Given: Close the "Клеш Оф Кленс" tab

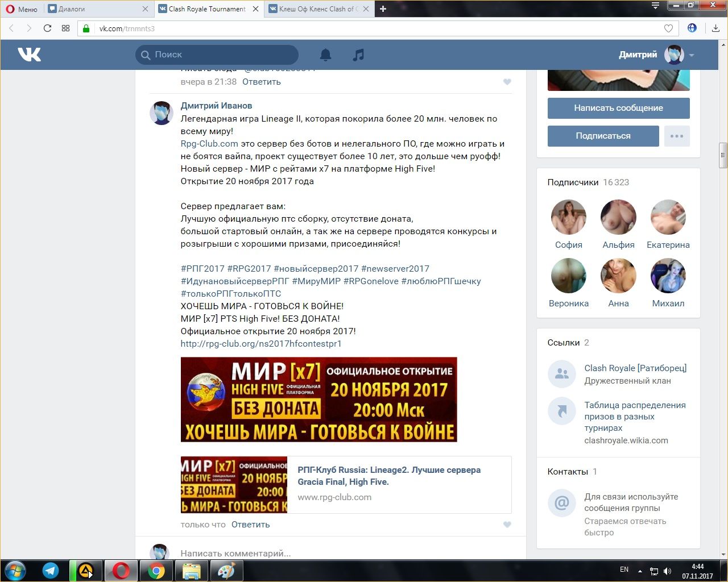Looking at the screenshot, I should click(365, 9).
